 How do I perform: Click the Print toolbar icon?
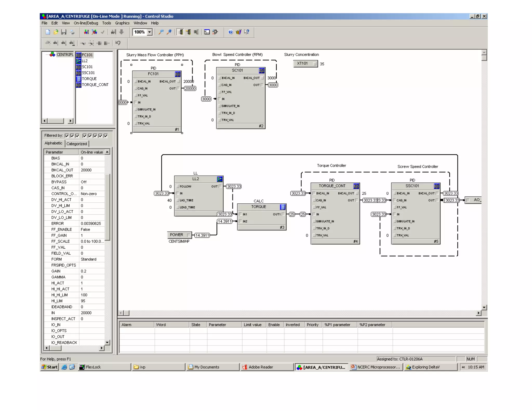72,32
